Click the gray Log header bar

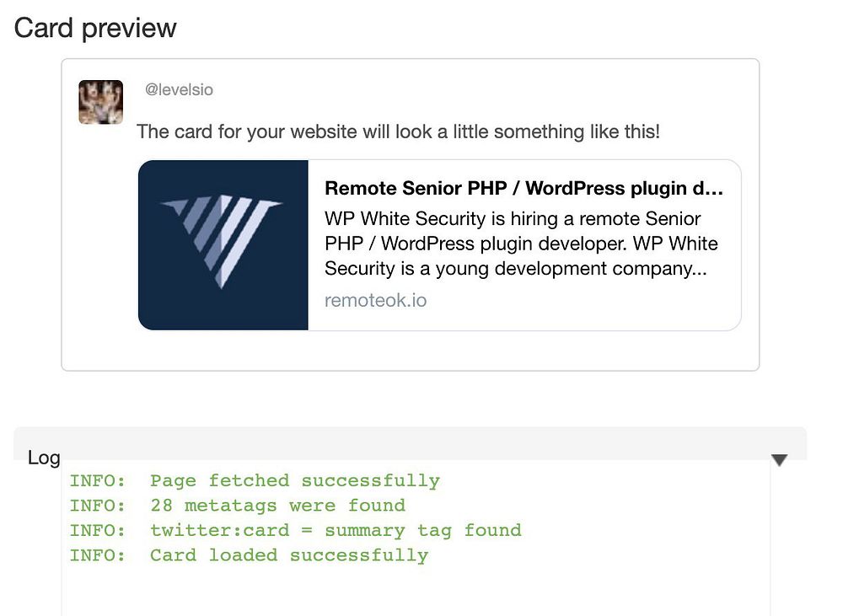pyautogui.click(x=421, y=442)
